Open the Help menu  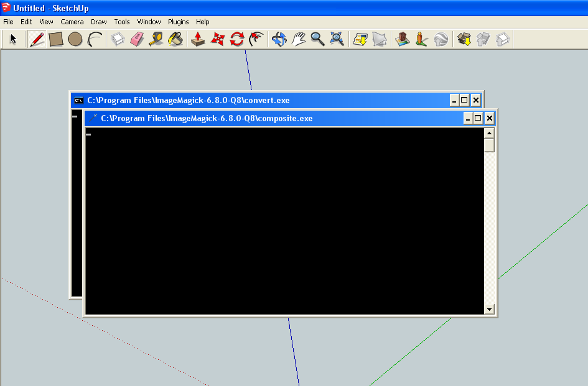202,22
